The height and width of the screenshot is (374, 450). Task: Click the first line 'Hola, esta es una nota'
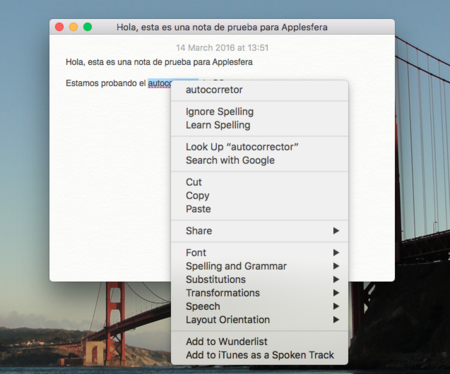(159, 62)
